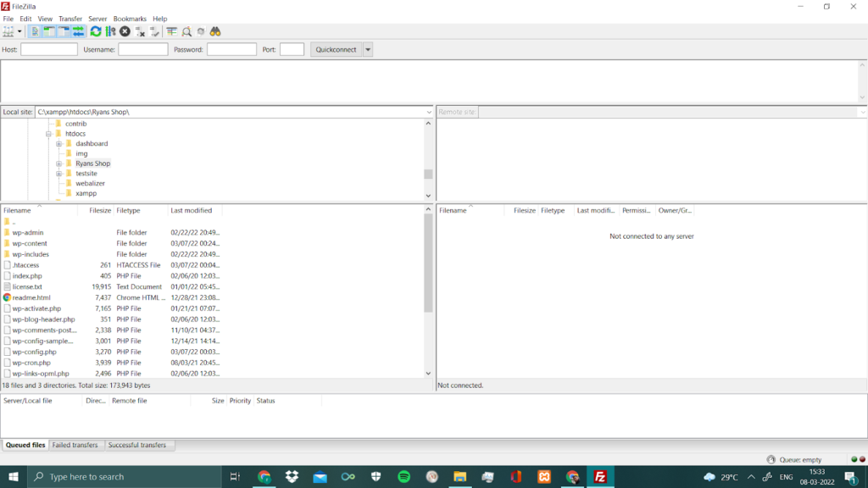This screenshot has width=868, height=488.
Task: Open the Quickconnect history dropdown
Action: pyautogui.click(x=368, y=49)
